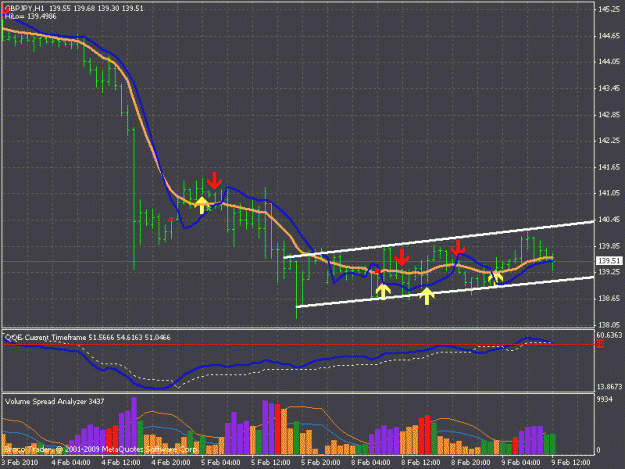Click the 4 Feb 04:00 time label

[x=71, y=462]
